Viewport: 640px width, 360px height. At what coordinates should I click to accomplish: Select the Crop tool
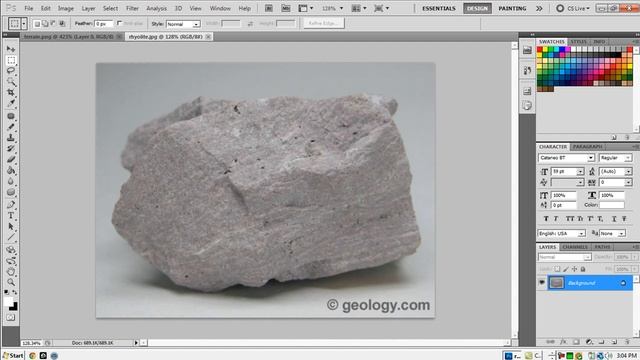coord(11,93)
